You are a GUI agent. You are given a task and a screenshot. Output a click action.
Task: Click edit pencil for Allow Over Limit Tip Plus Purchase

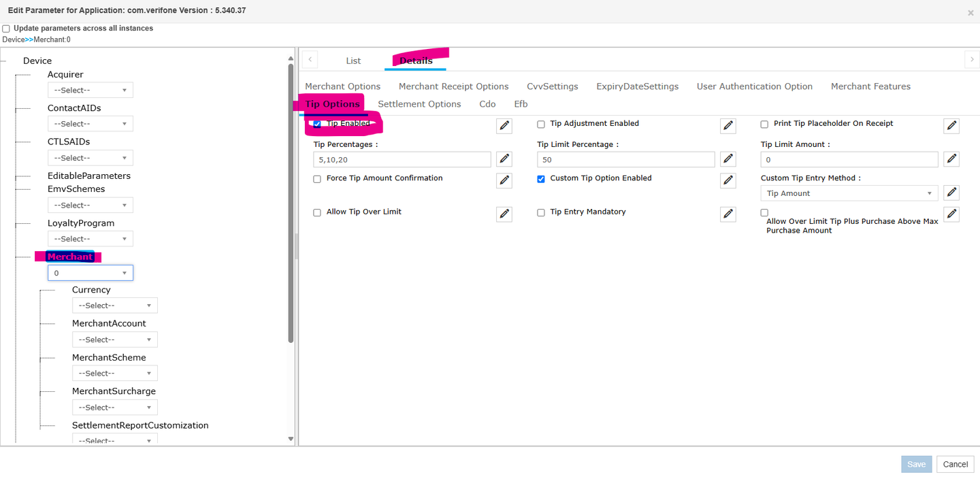[x=951, y=214]
